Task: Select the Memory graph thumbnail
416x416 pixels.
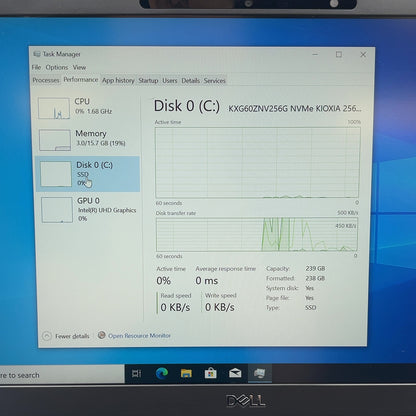Action: pos(55,140)
